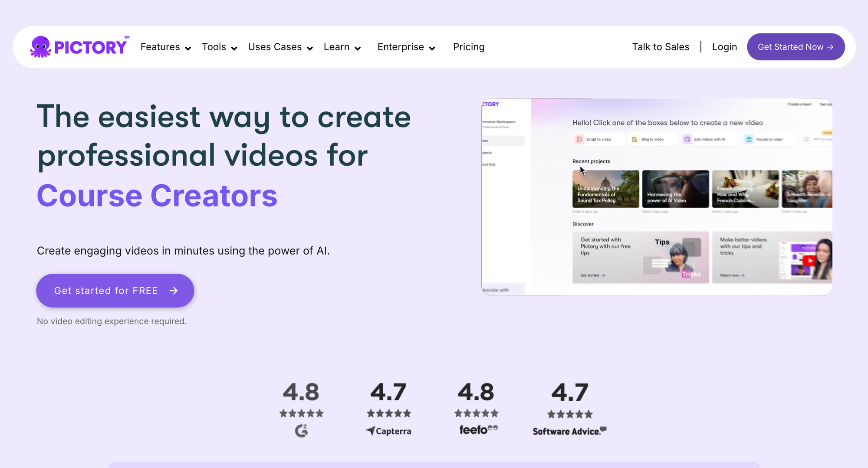The image size is (868, 468).
Task: Click the Get Started Now button
Action: click(796, 47)
